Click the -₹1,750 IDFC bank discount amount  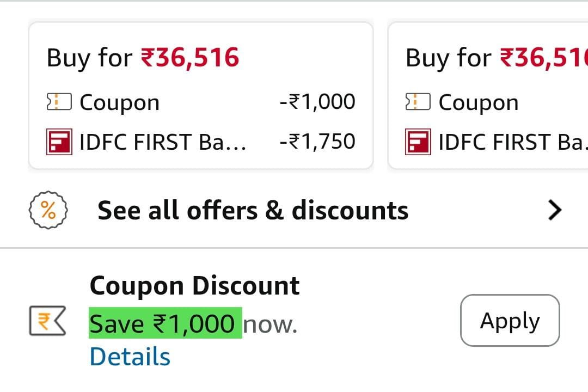[317, 142]
